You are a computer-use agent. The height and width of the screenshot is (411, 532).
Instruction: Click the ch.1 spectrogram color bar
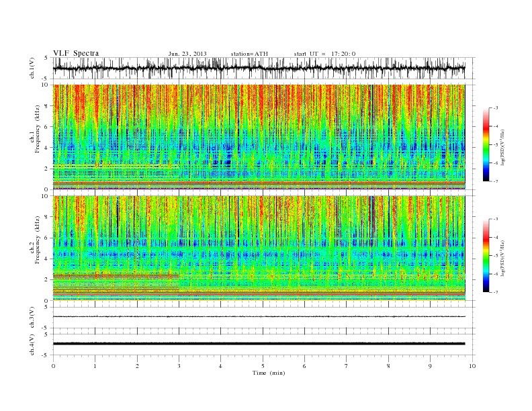486,144
